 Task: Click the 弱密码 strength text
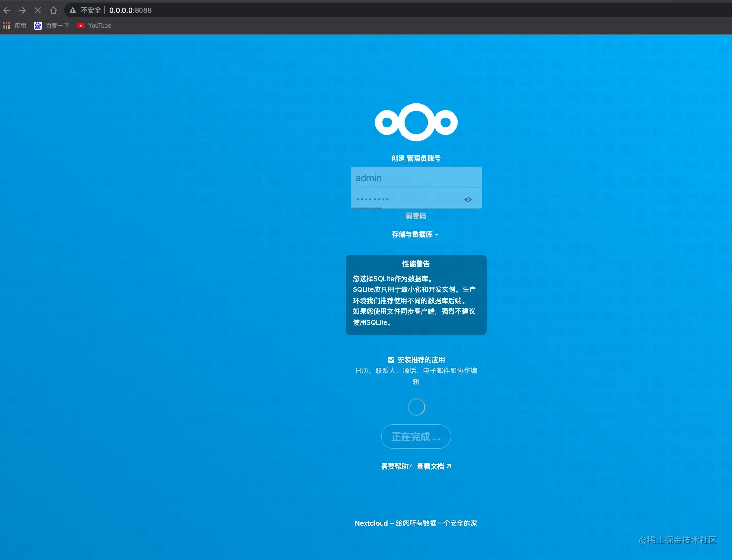coord(416,216)
